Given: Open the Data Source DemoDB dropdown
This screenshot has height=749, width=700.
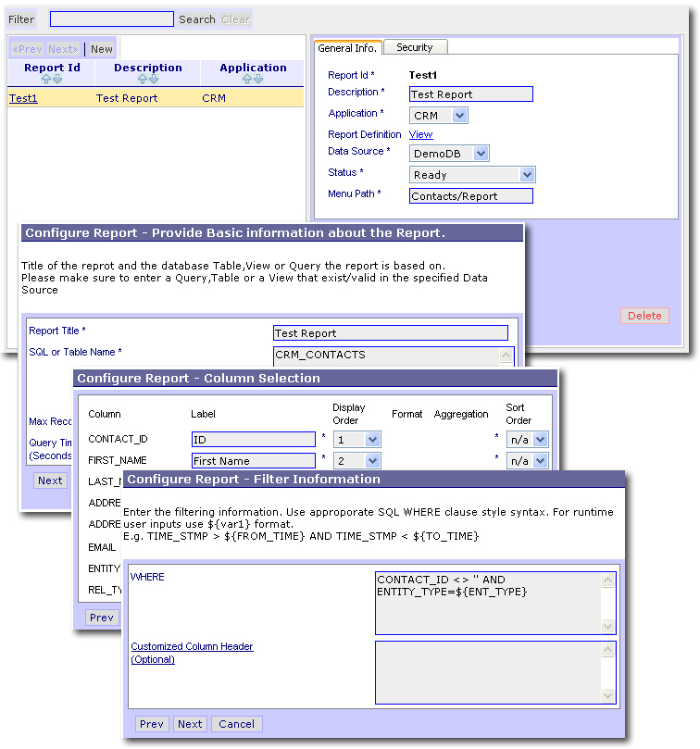Looking at the screenshot, I should coord(481,154).
